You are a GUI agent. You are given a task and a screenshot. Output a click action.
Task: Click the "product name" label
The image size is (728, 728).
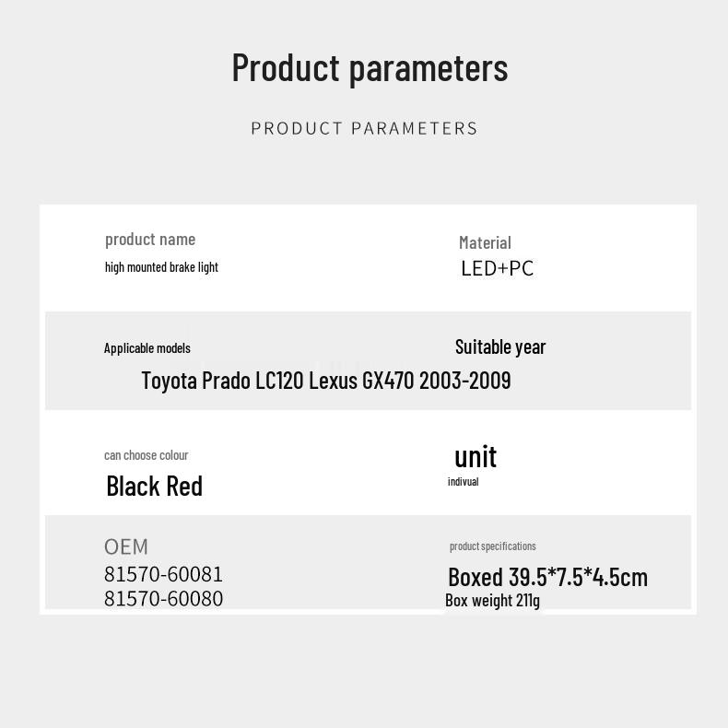point(150,240)
